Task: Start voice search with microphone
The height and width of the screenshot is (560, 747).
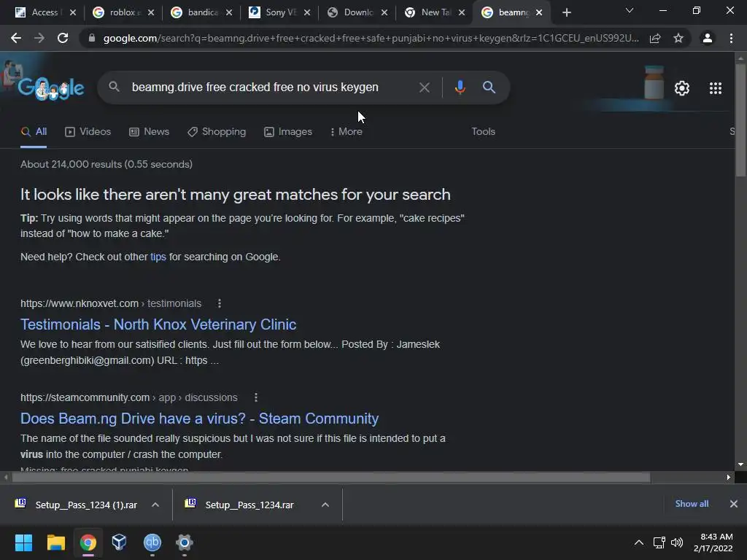Action: 460,87
